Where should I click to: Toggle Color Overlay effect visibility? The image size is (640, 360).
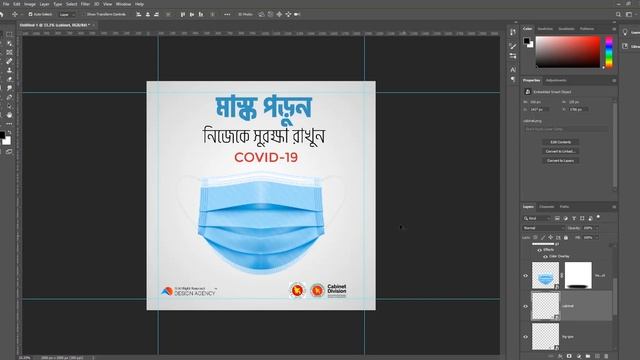[545, 257]
